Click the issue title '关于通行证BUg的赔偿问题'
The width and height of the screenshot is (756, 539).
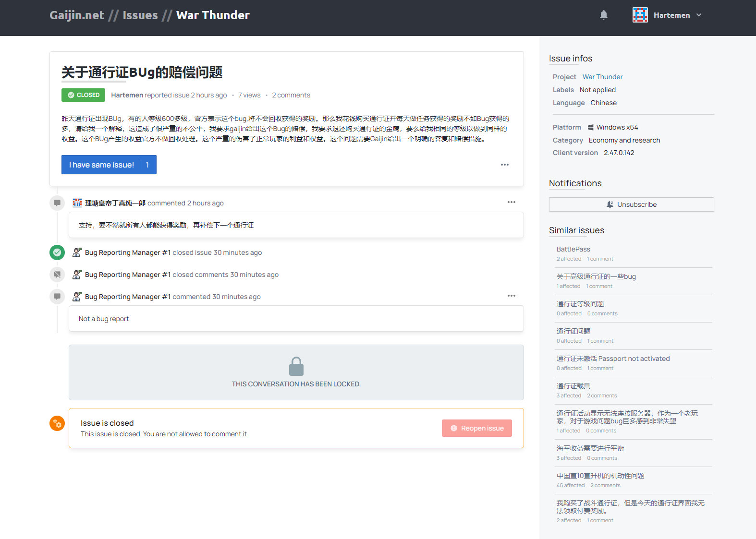[142, 72]
